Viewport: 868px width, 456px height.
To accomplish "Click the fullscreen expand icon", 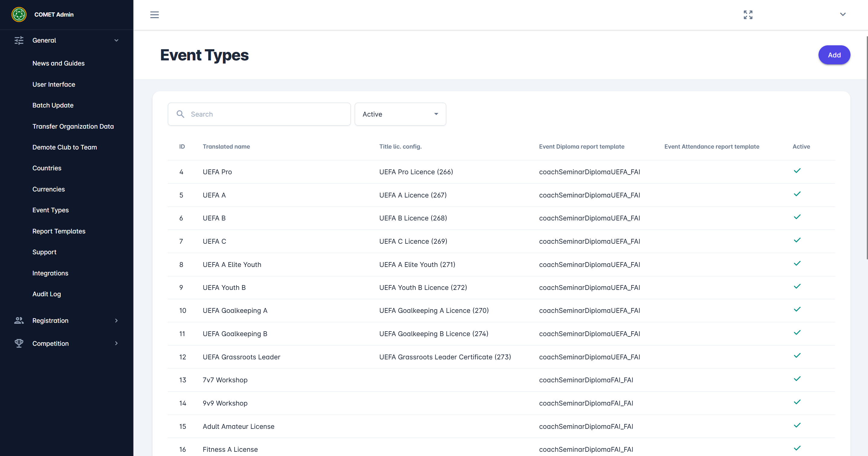I will click(748, 15).
